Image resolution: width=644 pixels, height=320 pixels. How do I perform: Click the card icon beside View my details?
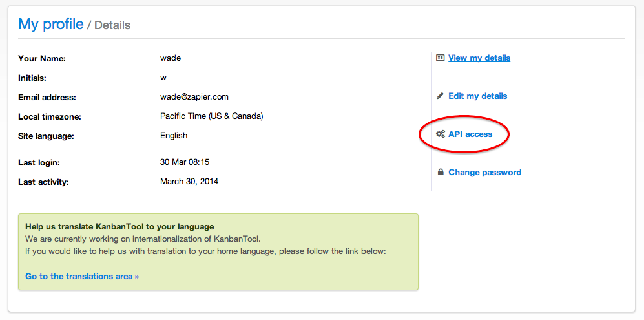pos(441,58)
